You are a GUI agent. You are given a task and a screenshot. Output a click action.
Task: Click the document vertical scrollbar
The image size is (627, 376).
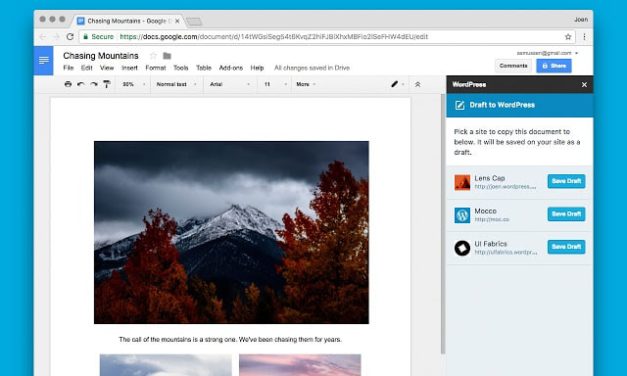pyautogui.click(x=443, y=224)
